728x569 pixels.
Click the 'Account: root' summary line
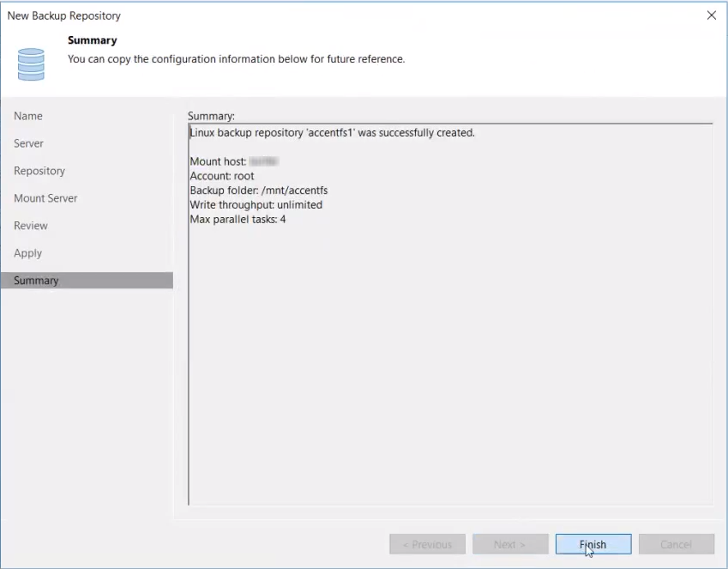pyautogui.click(x=221, y=176)
